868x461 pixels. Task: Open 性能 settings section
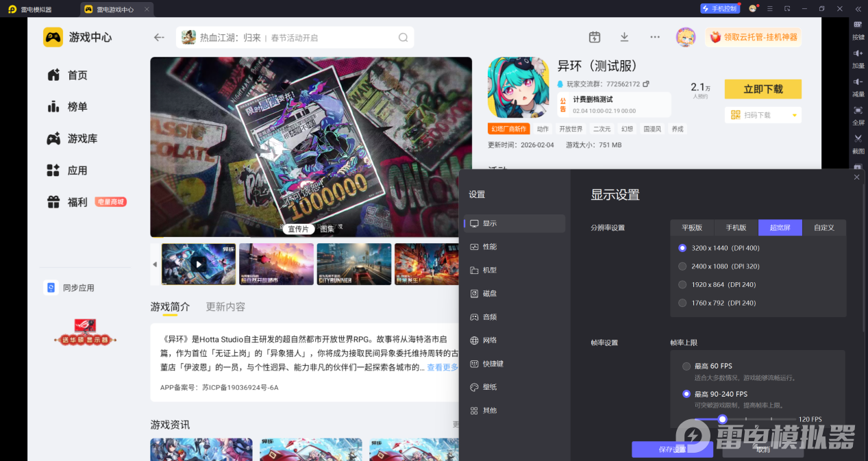pyautogui.click(x=514, y=247)
